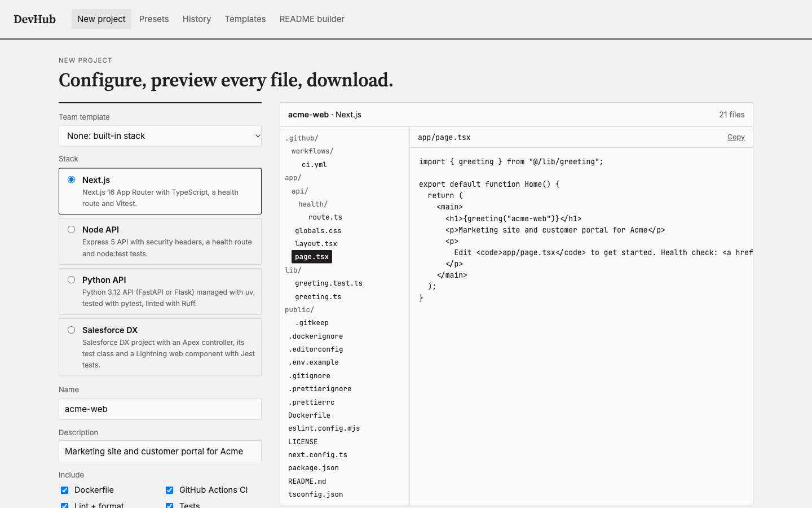Choose the Python API stack option

click(160, 291)
